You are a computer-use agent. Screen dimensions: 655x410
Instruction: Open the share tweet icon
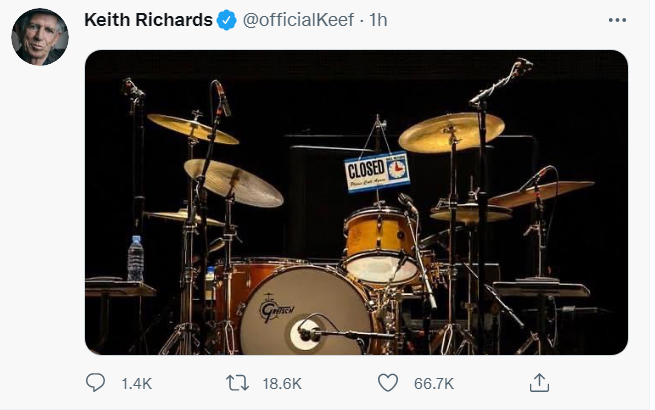(539, 382)
